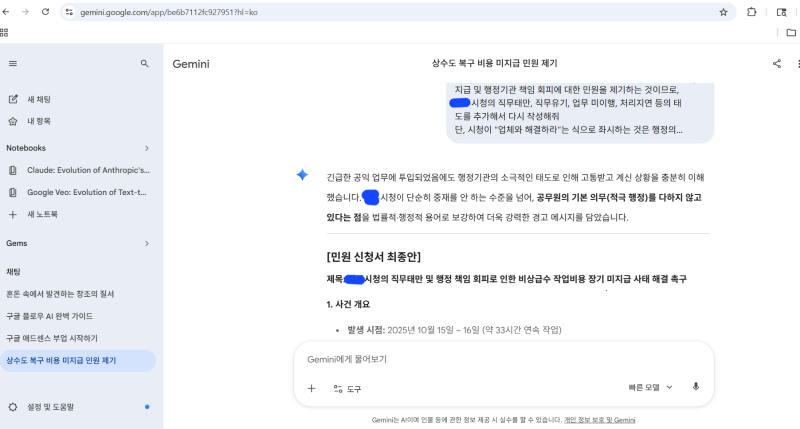Viewport: 800px width, 429px height.
Task: Open 내 항목 label in sidebar
Action: coord(39,121)
